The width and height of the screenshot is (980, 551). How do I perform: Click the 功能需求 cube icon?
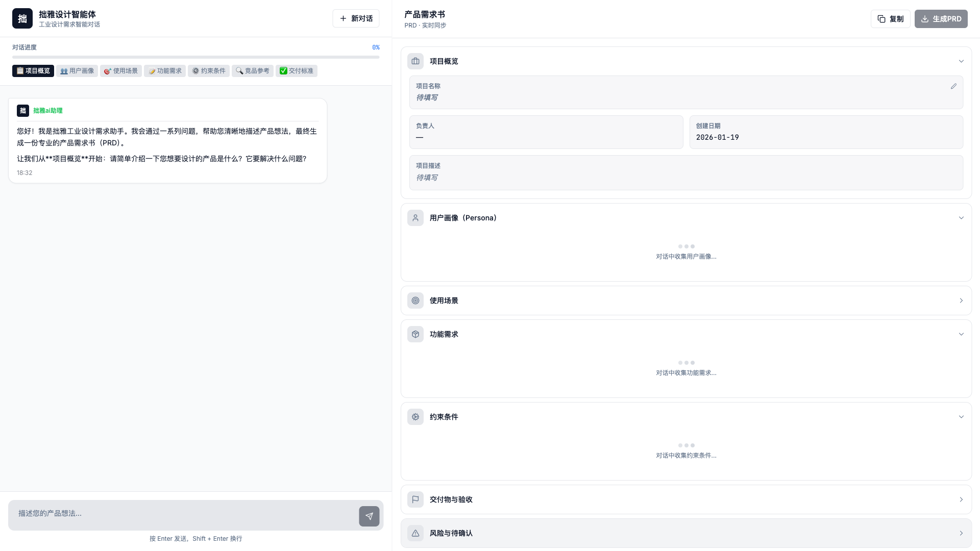click(415, 334)
